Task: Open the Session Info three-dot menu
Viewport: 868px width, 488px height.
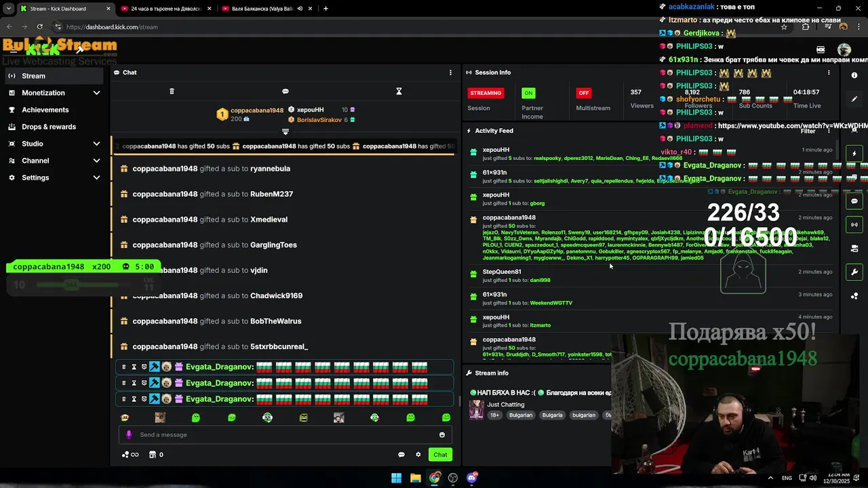Action: tap(829, 73)
